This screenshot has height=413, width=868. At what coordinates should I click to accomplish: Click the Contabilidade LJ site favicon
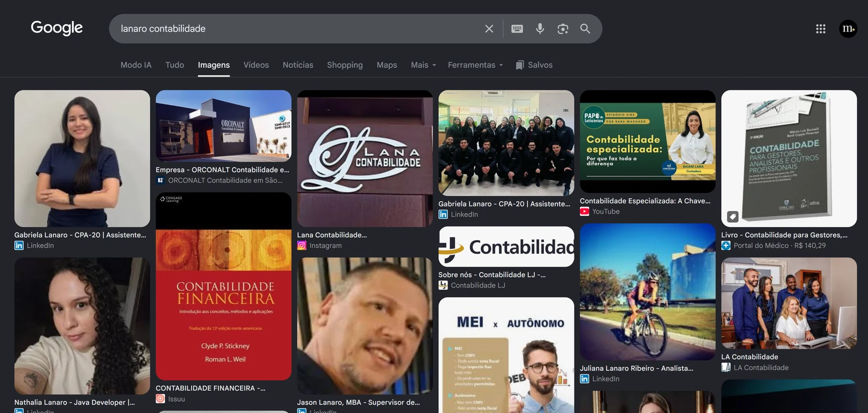tap(443, 285)
